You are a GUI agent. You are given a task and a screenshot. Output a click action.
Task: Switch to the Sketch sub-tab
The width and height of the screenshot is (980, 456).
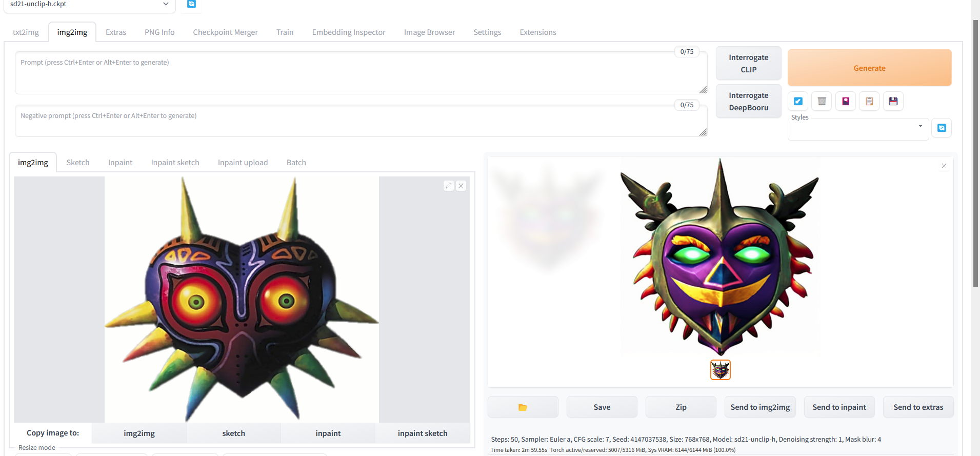point(78,162)
